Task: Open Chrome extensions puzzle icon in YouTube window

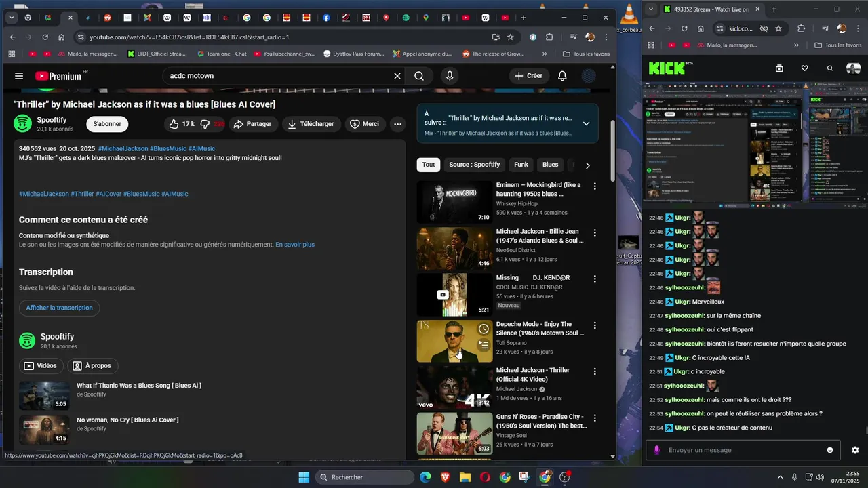Action: point(549,37)
